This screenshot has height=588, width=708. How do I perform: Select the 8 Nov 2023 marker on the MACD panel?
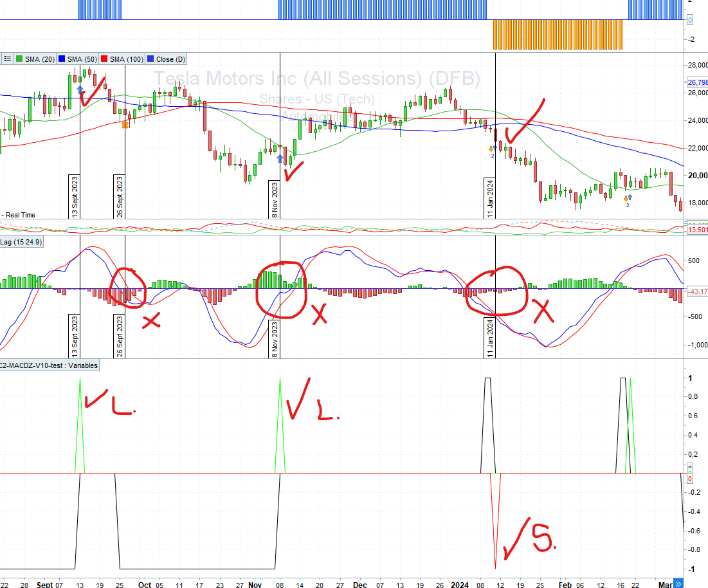pyautogui.click(x=275, y=339)
